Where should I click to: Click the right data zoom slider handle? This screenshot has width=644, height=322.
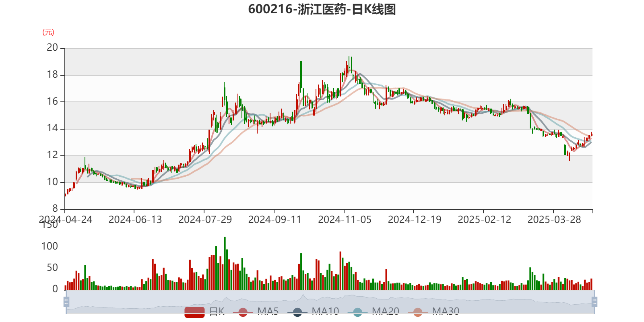[x=594, y=302]
